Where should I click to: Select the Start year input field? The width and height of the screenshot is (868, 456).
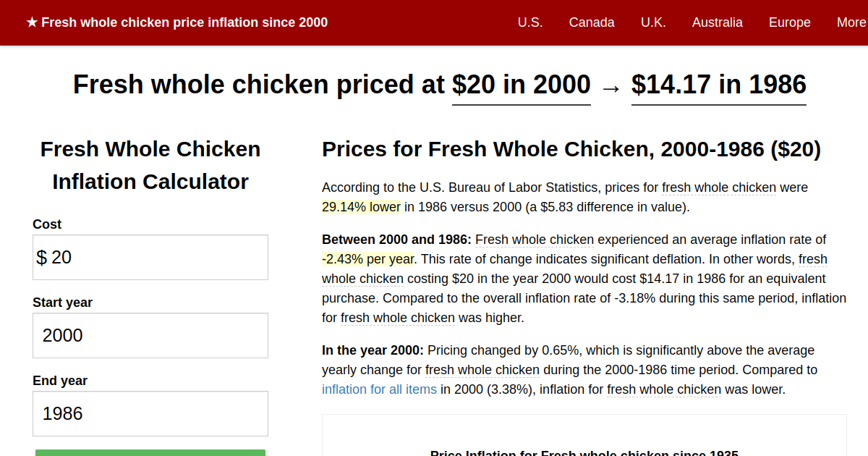[x=150, y=335]
